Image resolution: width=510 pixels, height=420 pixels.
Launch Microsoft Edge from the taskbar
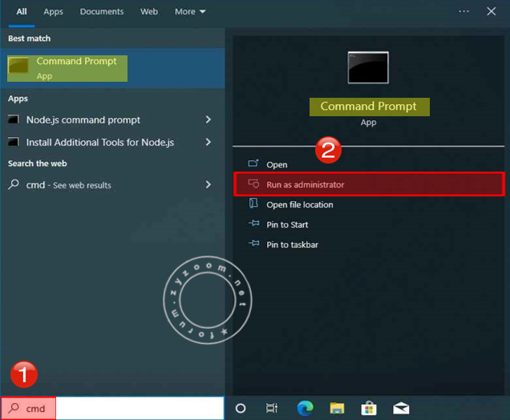coord(305,408)
